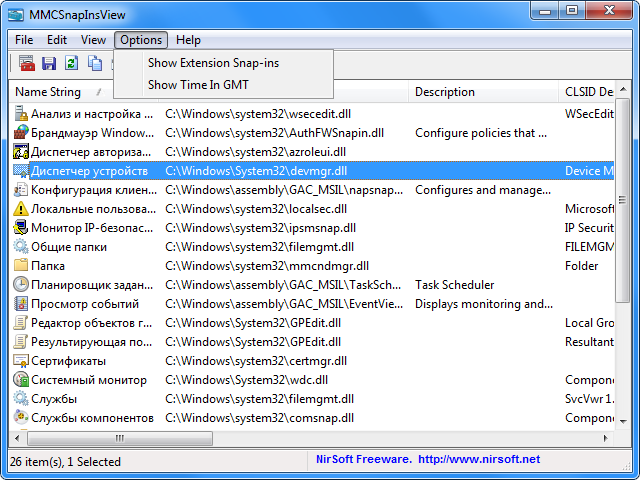The height and width of the screenshot is (480, 640).
Task: Click the 'IP Securit' CLSID description cell
Action: (589, 228)
